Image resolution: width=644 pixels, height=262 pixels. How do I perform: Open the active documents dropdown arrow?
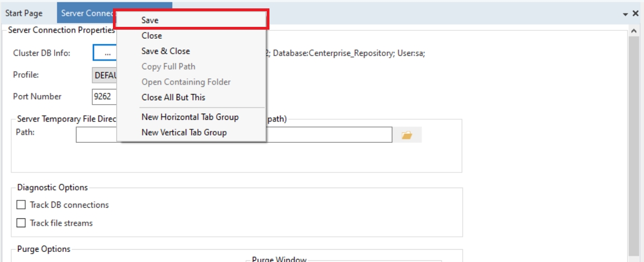[626, 13]
